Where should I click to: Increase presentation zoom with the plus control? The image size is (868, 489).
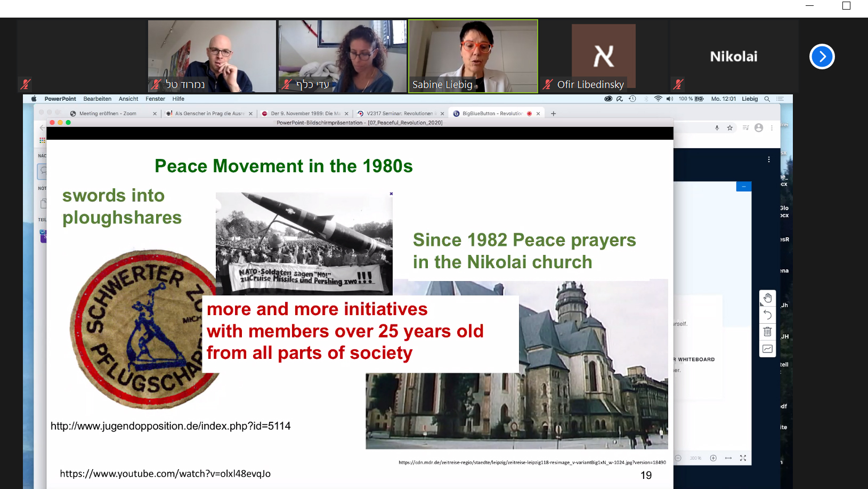pos(712,458)
